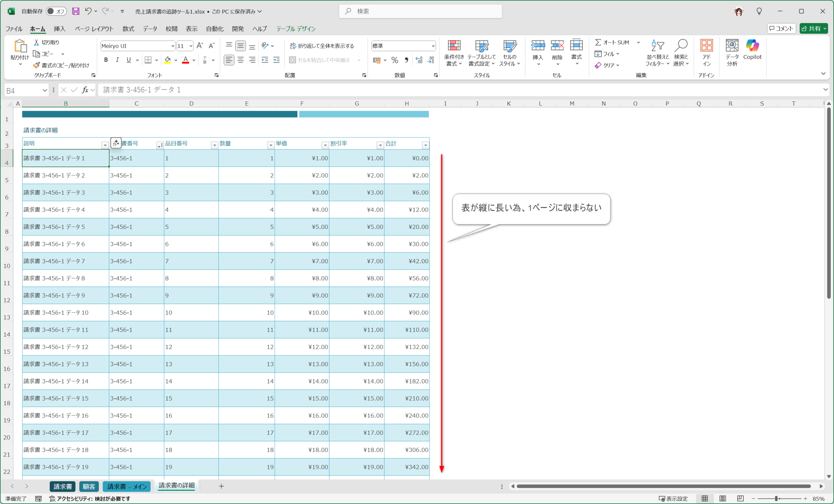Open the number format 標準 dropdown
The height and width of the screenshot is (504, 834).
[x=433, y=46]
